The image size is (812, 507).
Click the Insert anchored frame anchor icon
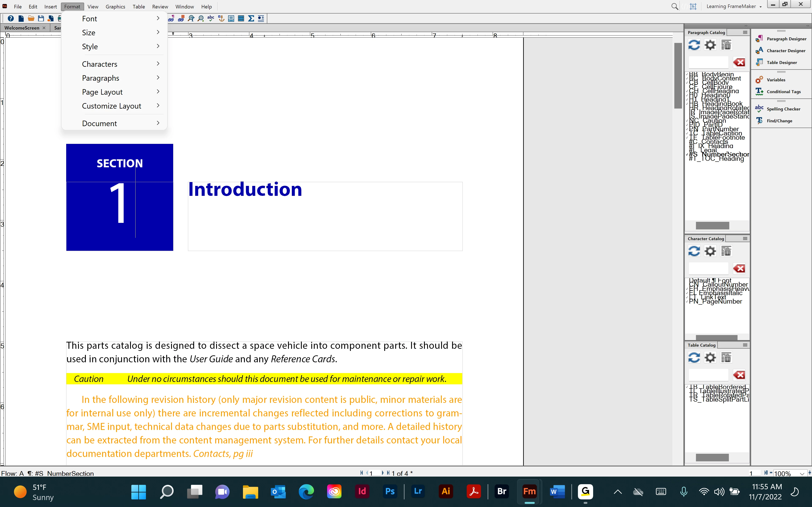[x=221, y=18]
